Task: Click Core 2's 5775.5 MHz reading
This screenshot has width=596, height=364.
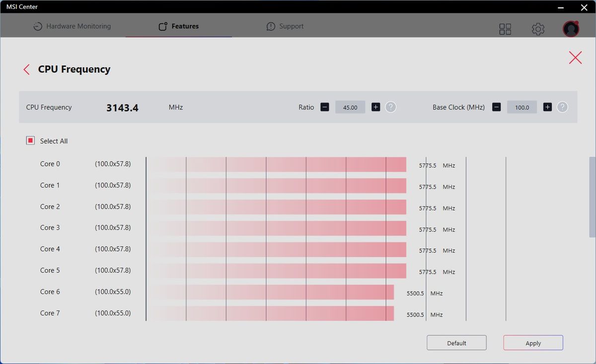Action: pyautogui.click(x=437, y=209)
